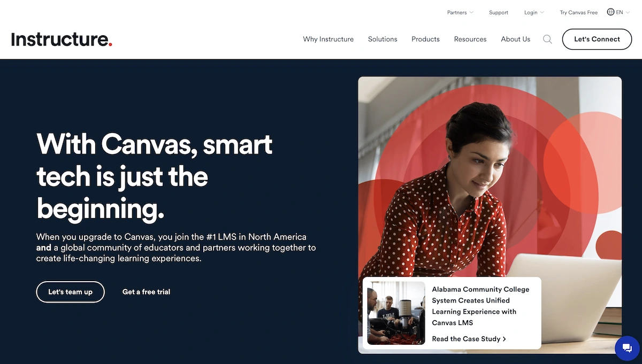Open the chat bubble widget
Viewport: 642px width, 364px height.
pyautogui.click(x=627, y=348)
